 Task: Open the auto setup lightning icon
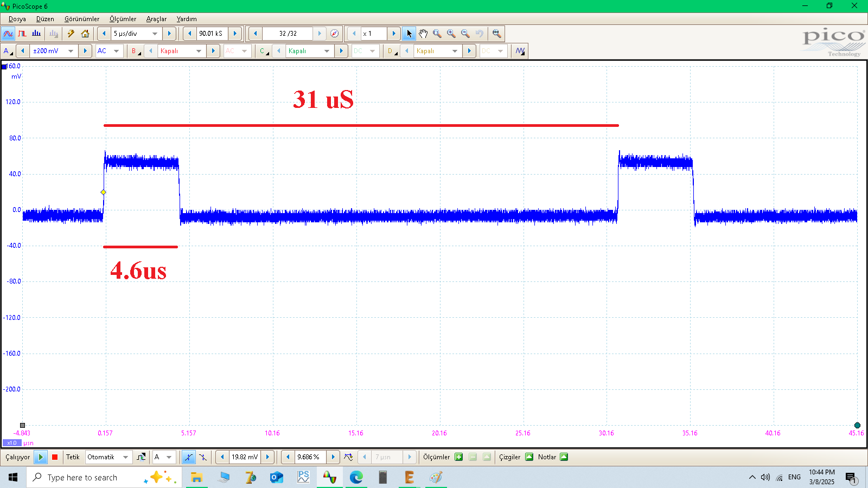71,34
